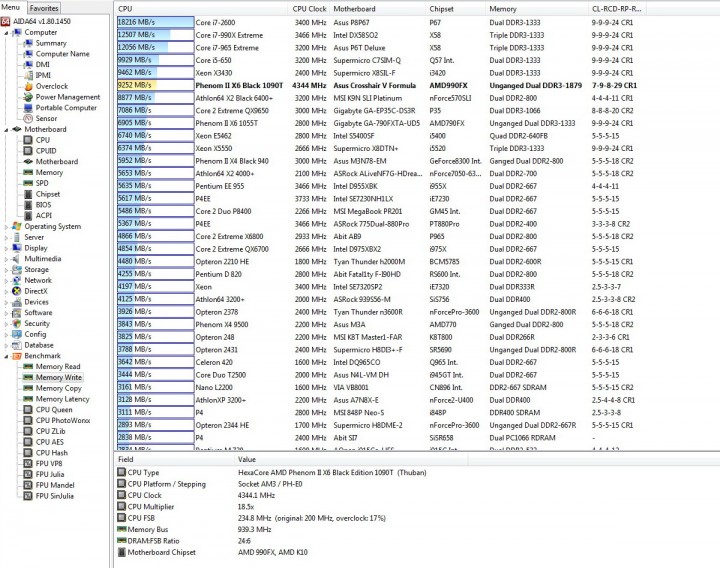The height and width of the screenshot is (568, 720).
Task: Expand the Software tree node
Action: 6,313
